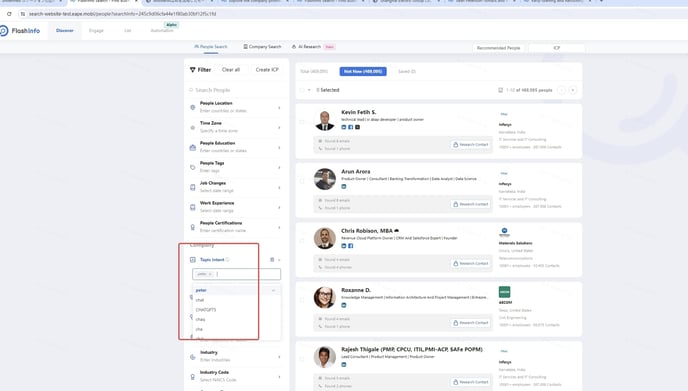Go to the previous page of results

[562, 90]
